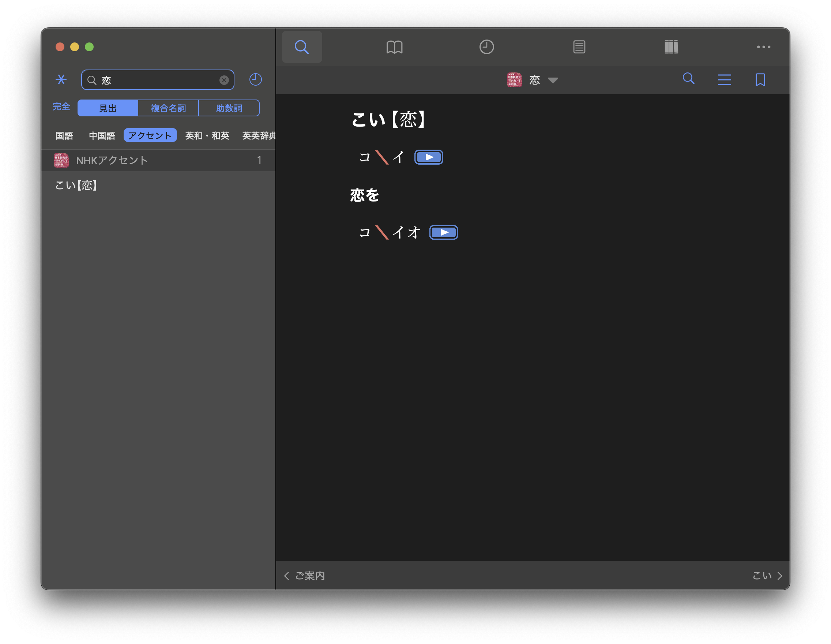Select the 英和・和英 category tab
The height and width of the screenshot is (644, 831).
click(207, 135)
